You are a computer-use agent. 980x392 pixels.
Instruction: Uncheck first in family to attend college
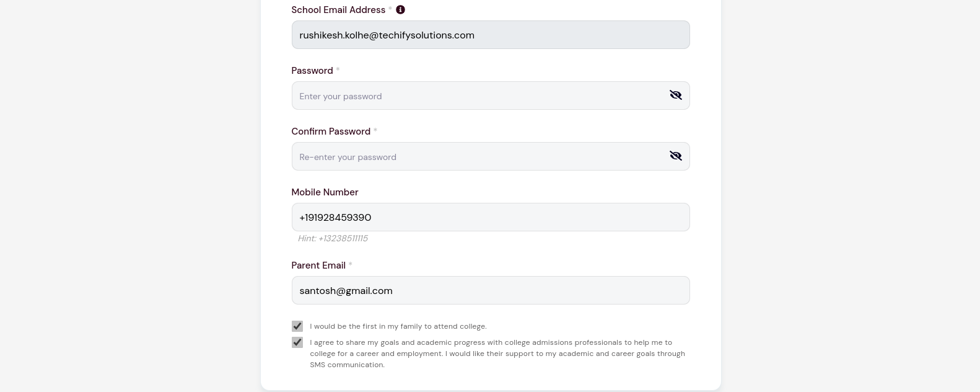(297, 326)
